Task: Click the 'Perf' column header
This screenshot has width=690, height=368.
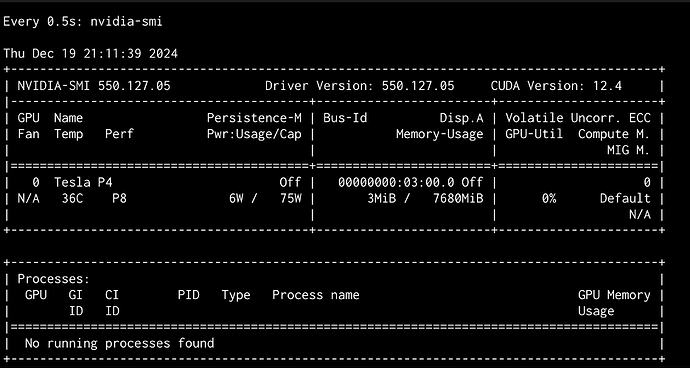Action: 119,134
